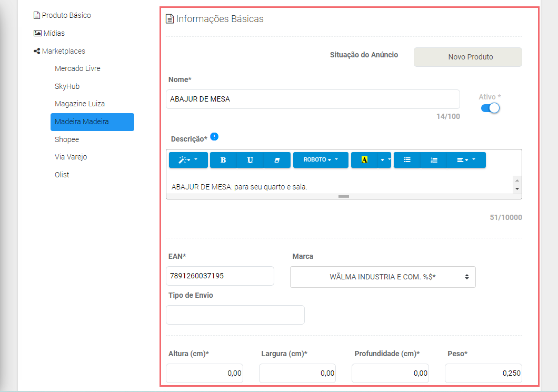
Task: Open the Marca brand dropdown
Action: tap(383, 277)
